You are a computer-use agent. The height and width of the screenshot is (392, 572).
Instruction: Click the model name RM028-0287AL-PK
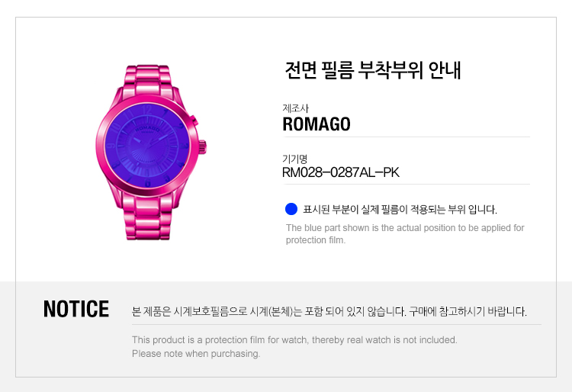[x=341, y=172]
